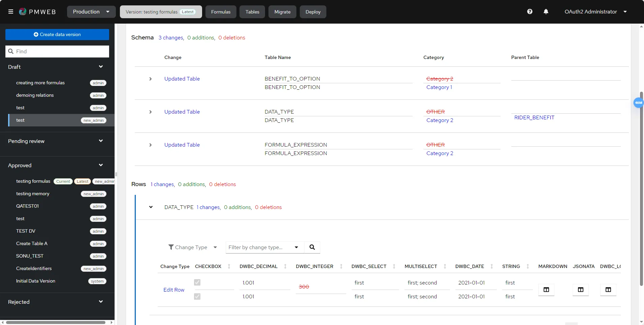Open the JSONATA column viewer icon

[x=581, y=290]
